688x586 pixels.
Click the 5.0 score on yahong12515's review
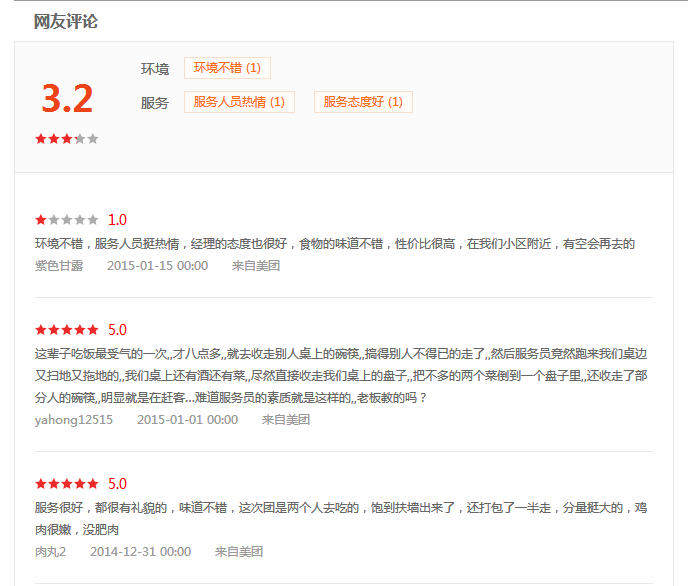118,330
